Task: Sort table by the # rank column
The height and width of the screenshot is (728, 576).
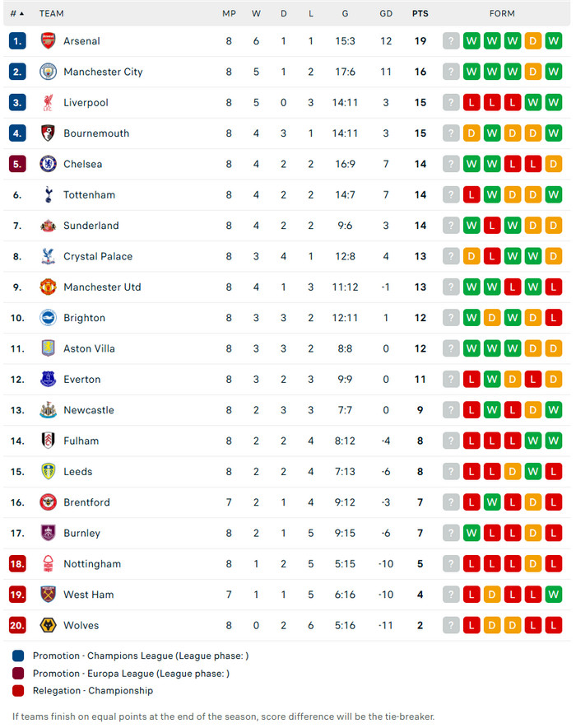Action: (x=16, y=13)
